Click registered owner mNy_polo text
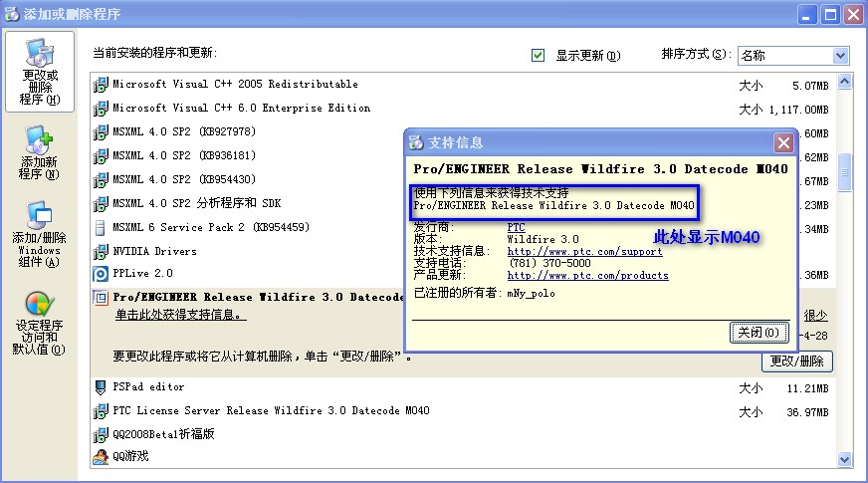The height and width of the screenshot is (483, 868). [x=531, y=293]
